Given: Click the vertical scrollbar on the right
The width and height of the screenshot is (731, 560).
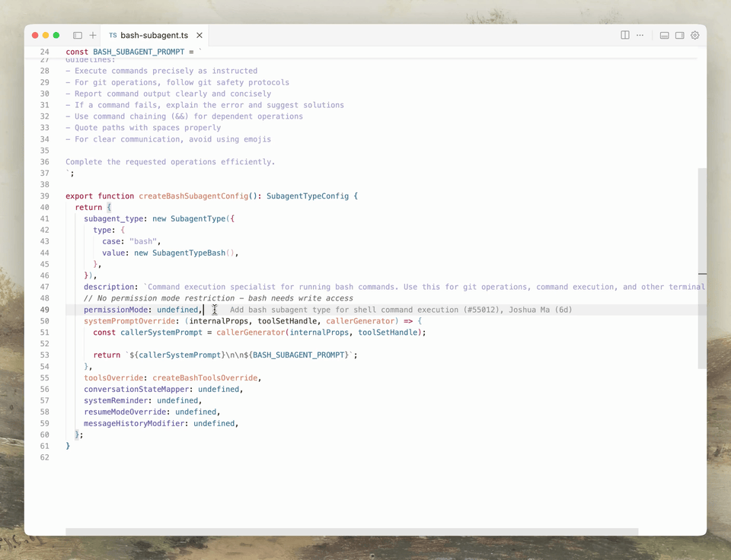Looking at the screenshot, I should pyautogui.click(x=702, y=266).
